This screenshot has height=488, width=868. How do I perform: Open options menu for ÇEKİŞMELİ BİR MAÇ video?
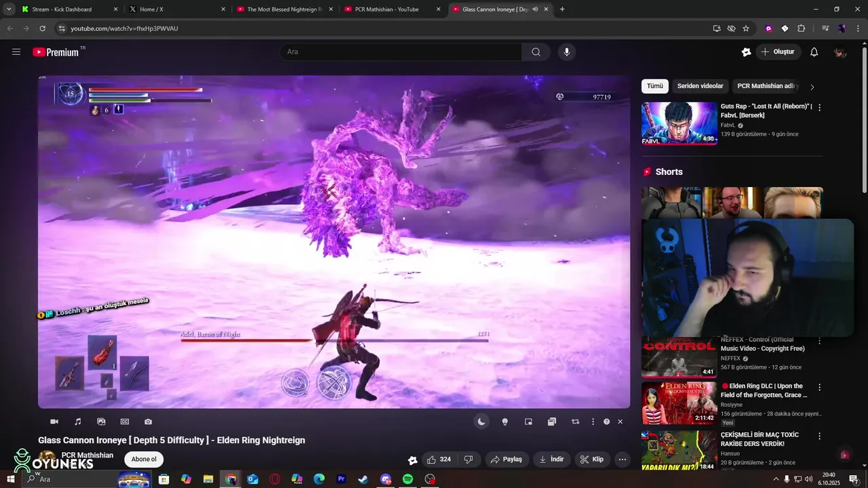coord(819,436)
